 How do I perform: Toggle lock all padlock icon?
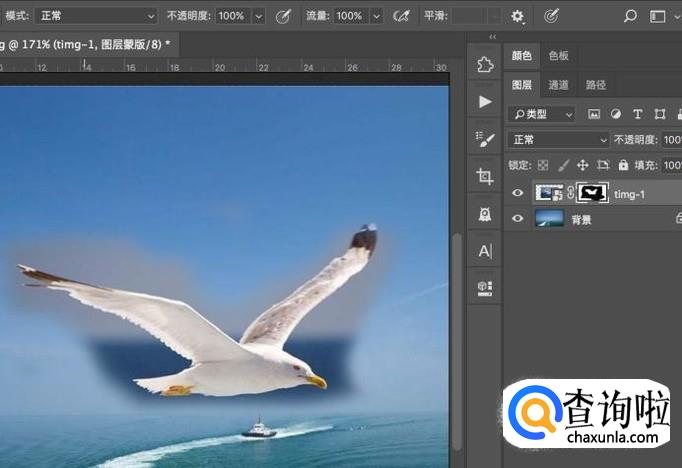623,165
